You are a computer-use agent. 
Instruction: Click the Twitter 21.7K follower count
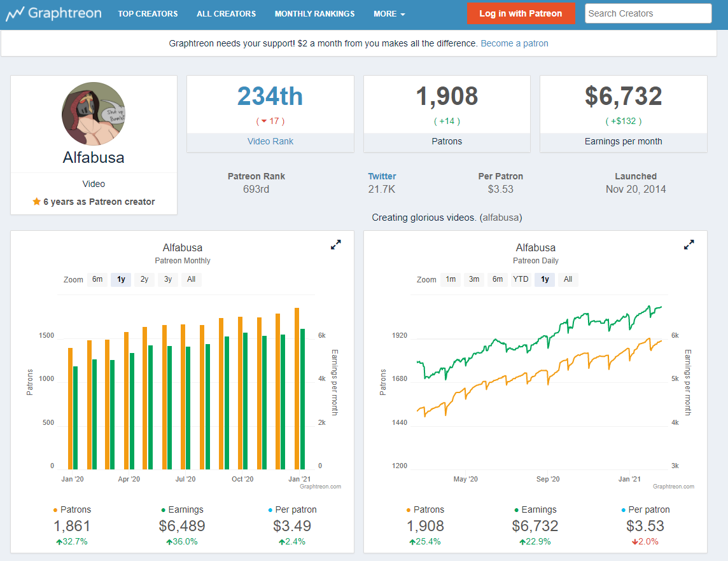click(x=382, y=190)
